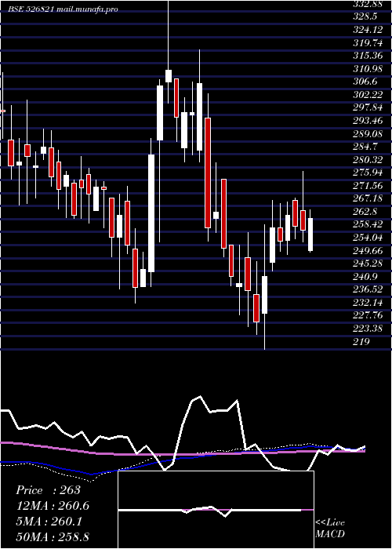Open the MACD inset chart box
This screenshot has height=549, width=392.
click(x=216, y=510)
